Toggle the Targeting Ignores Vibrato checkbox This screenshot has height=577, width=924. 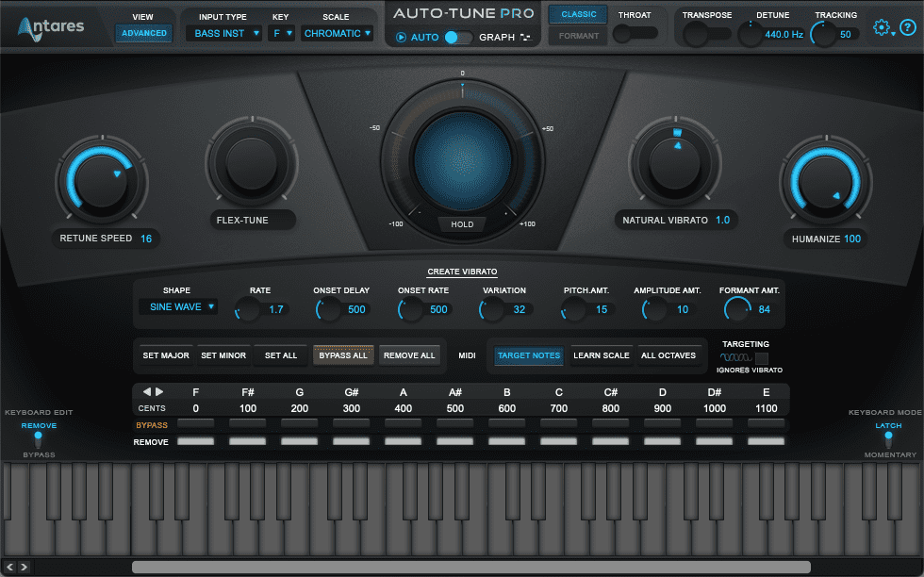(762, 357)
